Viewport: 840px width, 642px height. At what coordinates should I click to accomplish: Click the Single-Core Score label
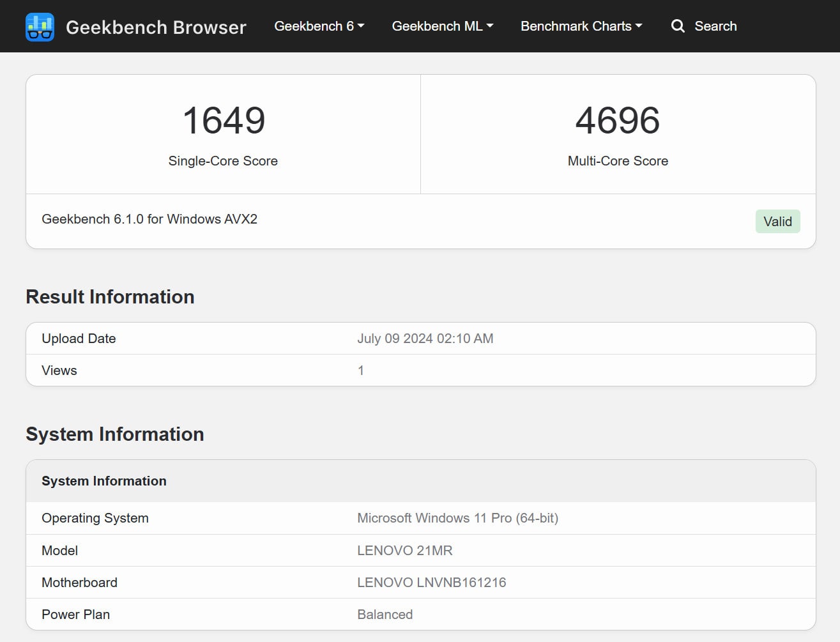[223, 161]
